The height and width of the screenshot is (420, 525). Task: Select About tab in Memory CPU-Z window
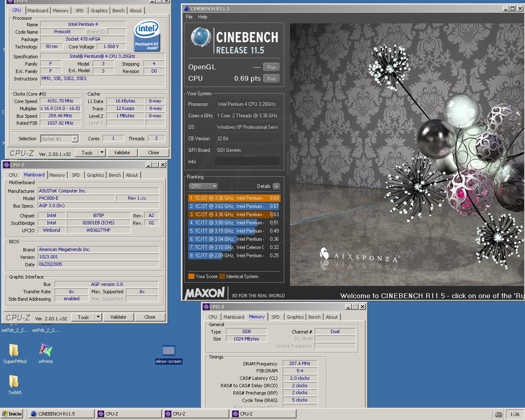(x=332, y=317)
